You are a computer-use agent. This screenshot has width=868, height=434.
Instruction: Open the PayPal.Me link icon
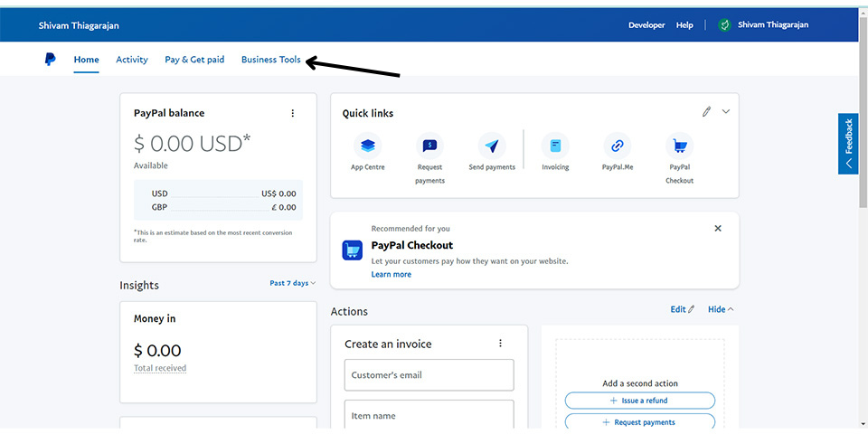617,145
